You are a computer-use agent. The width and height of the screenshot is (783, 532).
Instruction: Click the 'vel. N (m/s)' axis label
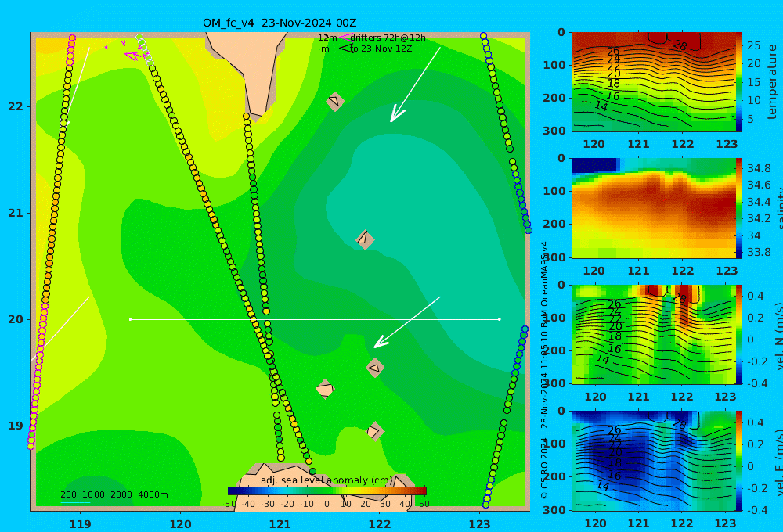pos(778,336)
